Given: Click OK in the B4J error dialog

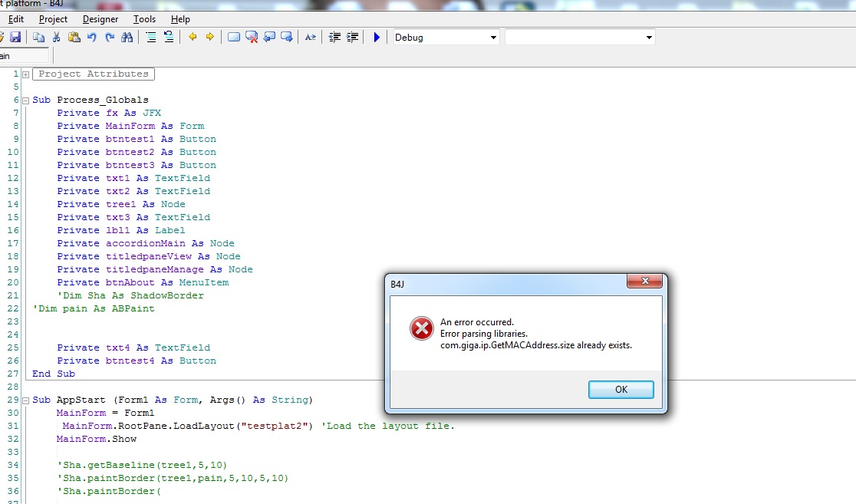Looking at the screenshot, I should click(621, 390).
